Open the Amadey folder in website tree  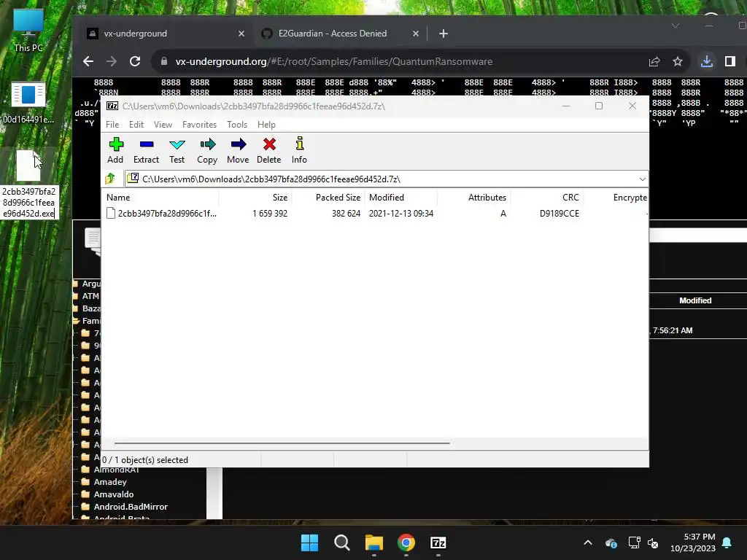click(x=110, y=482)
